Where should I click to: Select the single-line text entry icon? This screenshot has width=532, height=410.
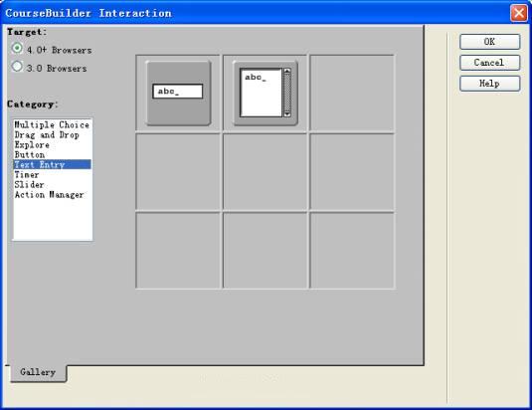(x=178, y=93)
